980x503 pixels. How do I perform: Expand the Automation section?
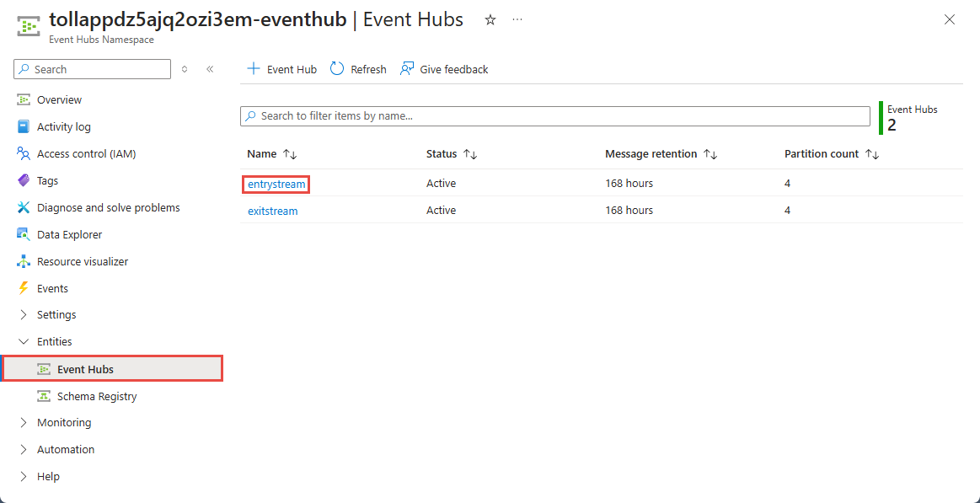point(24,449)
